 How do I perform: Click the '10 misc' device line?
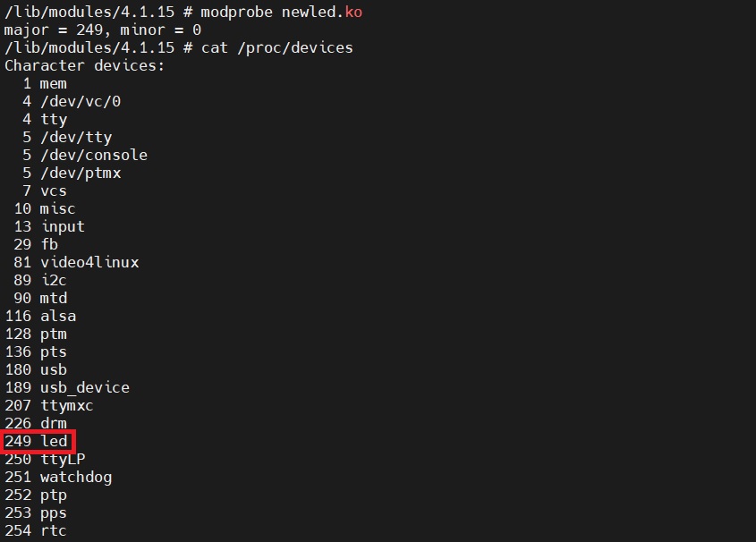[x=45, y=208]
